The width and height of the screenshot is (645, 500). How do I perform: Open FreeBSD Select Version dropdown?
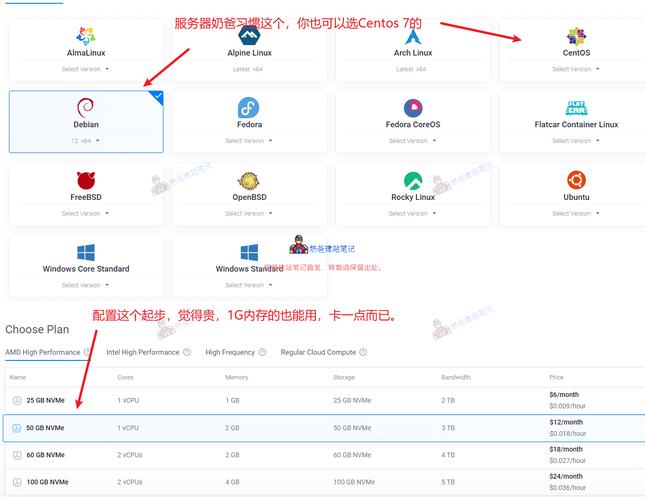(x=85, y=213)
